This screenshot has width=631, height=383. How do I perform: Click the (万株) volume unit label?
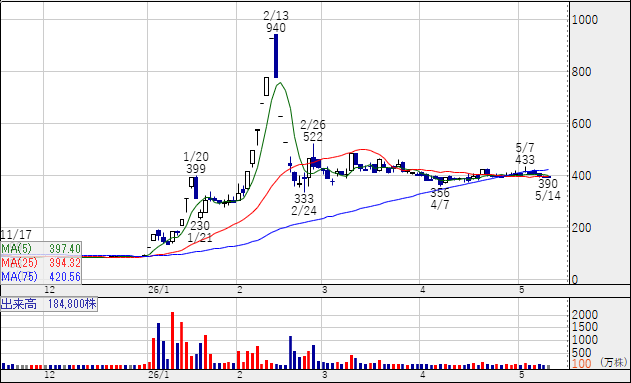(x=614, y=362)
